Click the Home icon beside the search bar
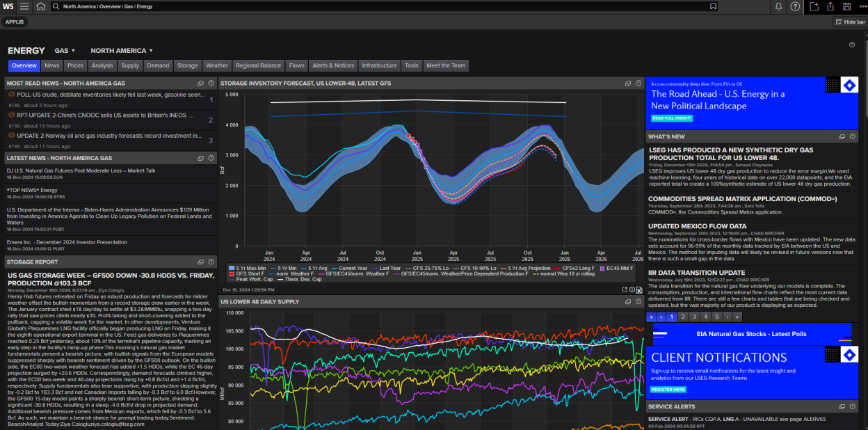Viewport: 868px width, 430px height. 41,6
